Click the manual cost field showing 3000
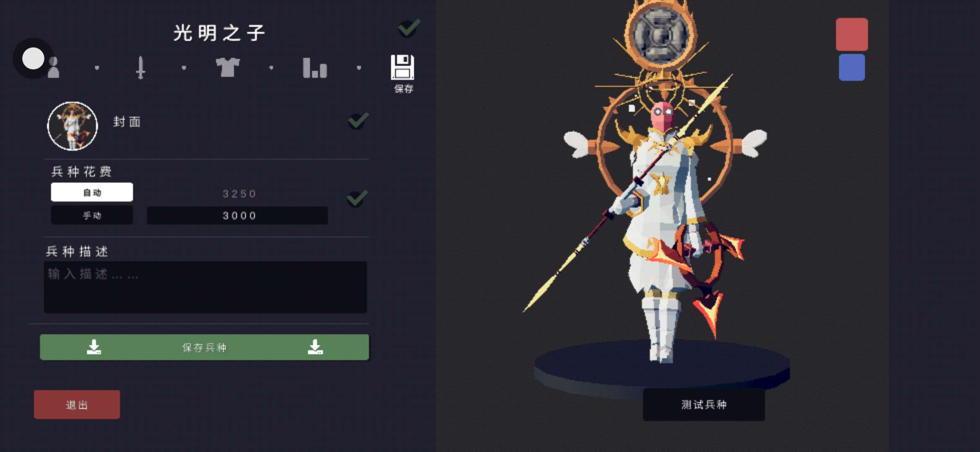Viewport: 980px width, 452px height. click(x=237, y=215)
